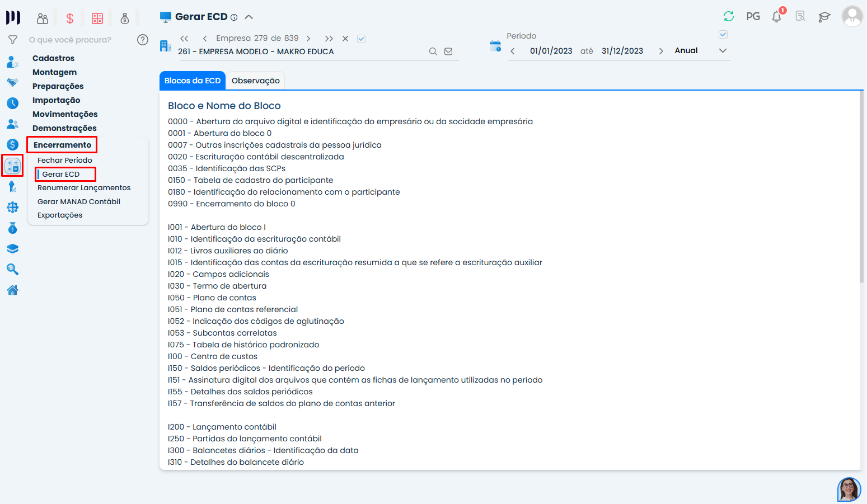
Task: Go to previous period with left arrow
Action: click(513, 51)
